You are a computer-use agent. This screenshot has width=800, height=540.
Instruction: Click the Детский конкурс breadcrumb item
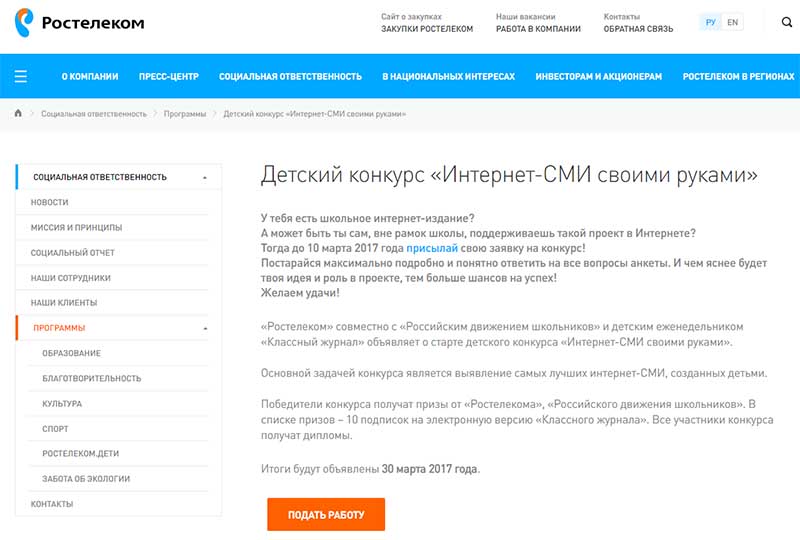coord(314,114)
